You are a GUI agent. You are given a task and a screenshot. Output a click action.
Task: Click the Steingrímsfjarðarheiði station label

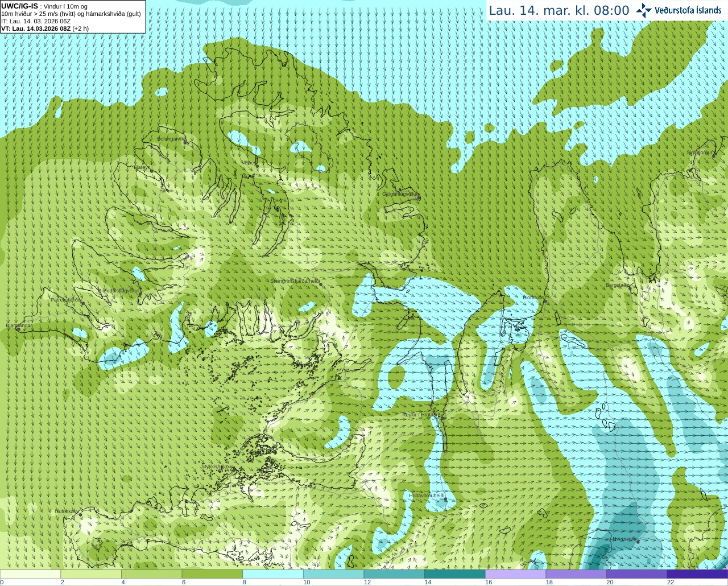click(x=295, y=281)
